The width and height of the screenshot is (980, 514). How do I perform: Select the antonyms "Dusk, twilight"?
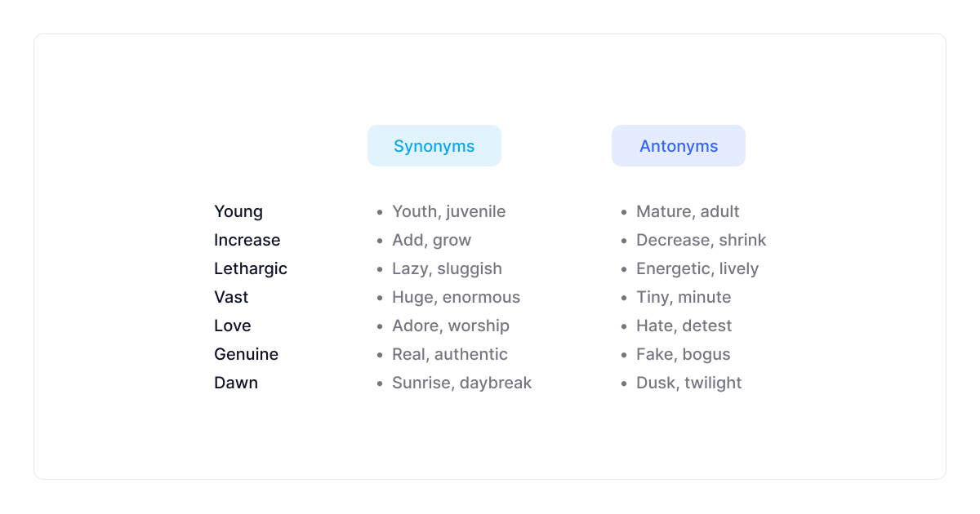pos(688,383)
